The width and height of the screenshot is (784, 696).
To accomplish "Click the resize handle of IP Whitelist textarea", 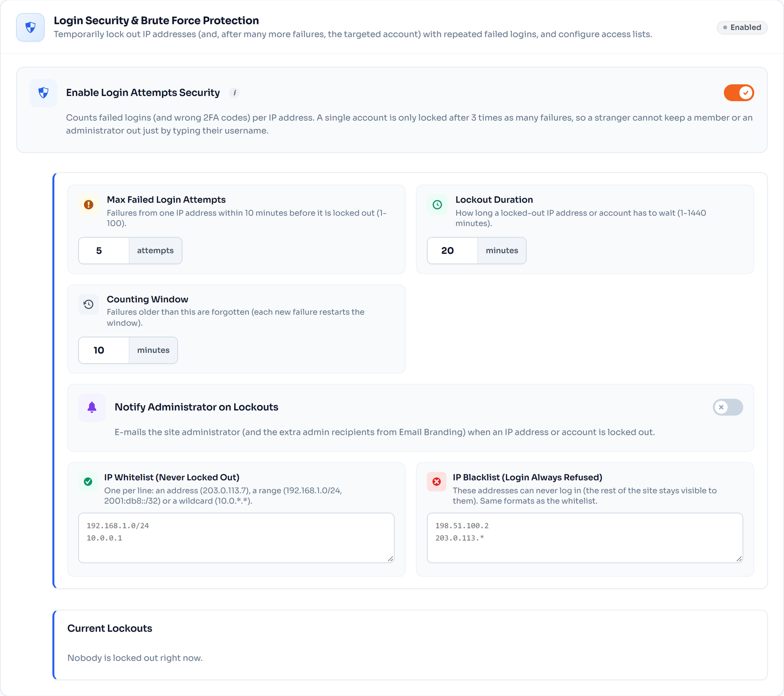I will point(391,559).
